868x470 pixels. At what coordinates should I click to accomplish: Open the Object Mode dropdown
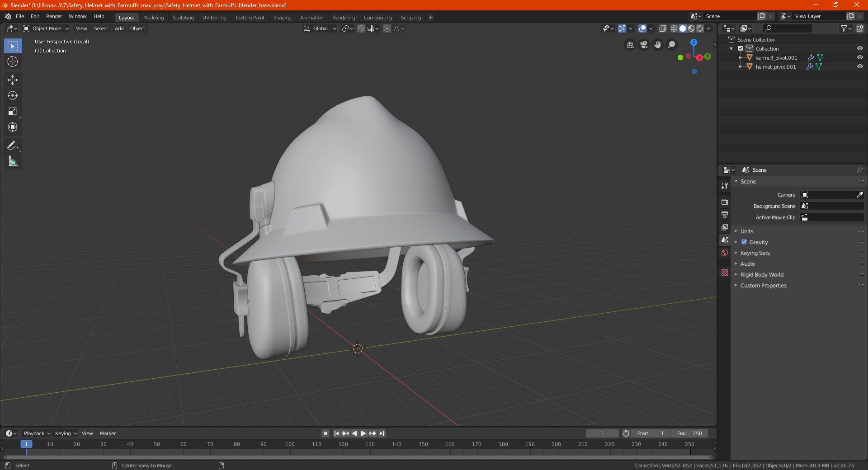coord(46,28)
